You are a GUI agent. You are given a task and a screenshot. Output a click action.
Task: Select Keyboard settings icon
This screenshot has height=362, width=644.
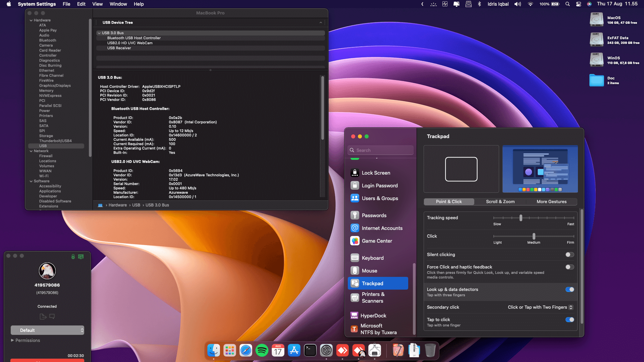(x=355, y=258)
